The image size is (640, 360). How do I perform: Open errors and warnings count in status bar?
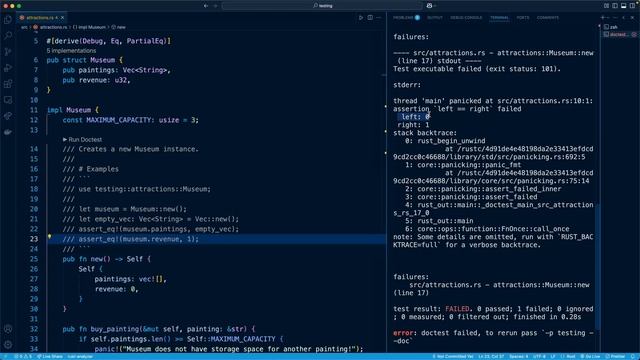23,356
